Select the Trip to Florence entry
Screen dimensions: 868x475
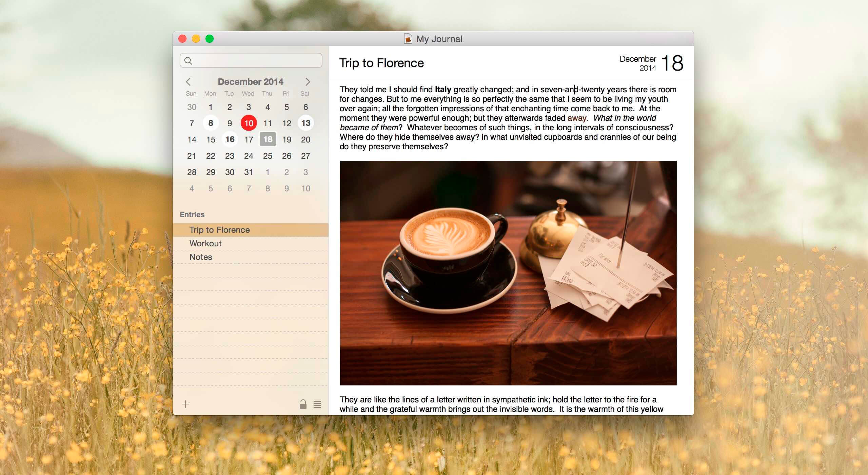219,230
